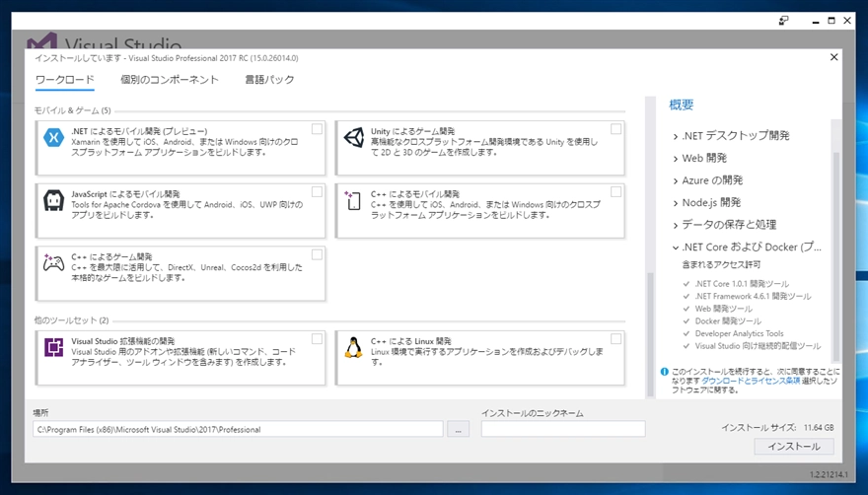The width and height of the screenshot is (868, 495).
Task: Click the .NET Core 1.0.1 開発ツール item
Action: point(743,283)
